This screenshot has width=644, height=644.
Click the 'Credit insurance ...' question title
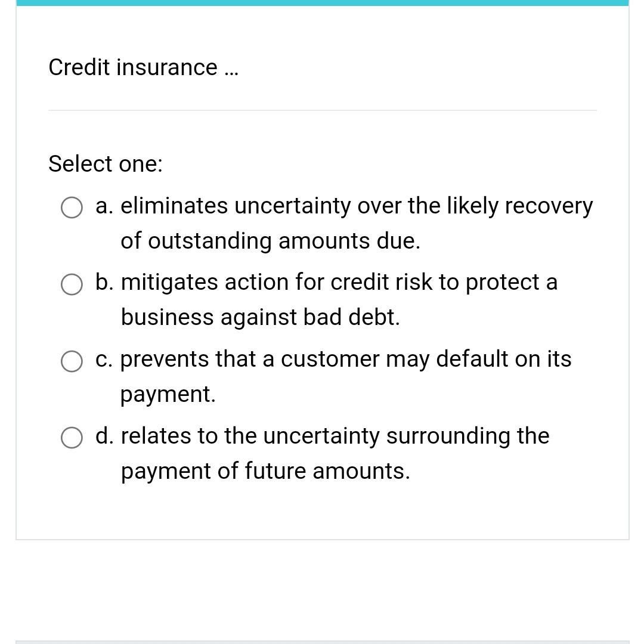tap(143, 67)
